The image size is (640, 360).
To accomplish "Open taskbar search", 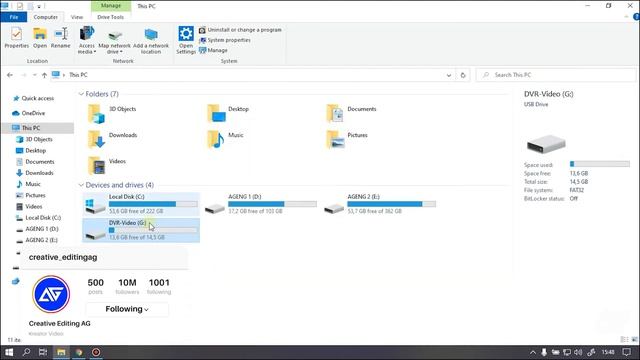I will [27, 352].
